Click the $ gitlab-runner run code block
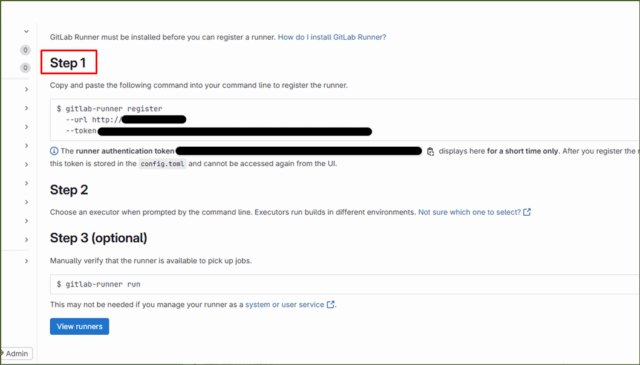 point(344,284)
